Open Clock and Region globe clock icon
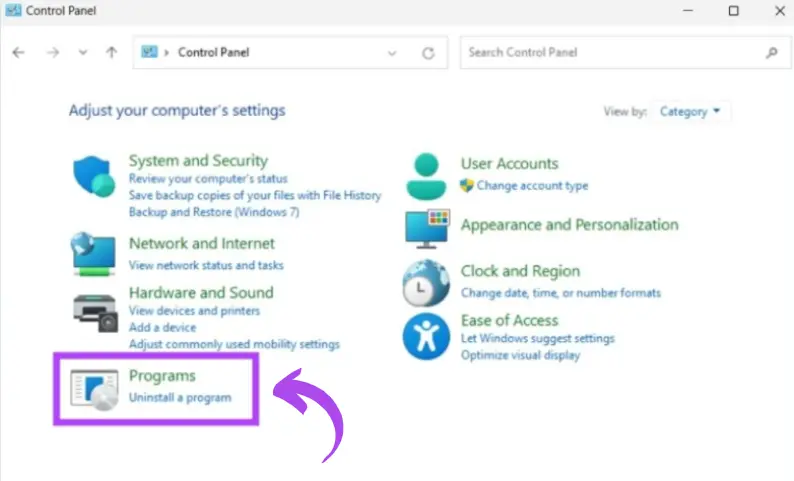Viewport: 794px width, 481px height. click(x=426, y=283)
